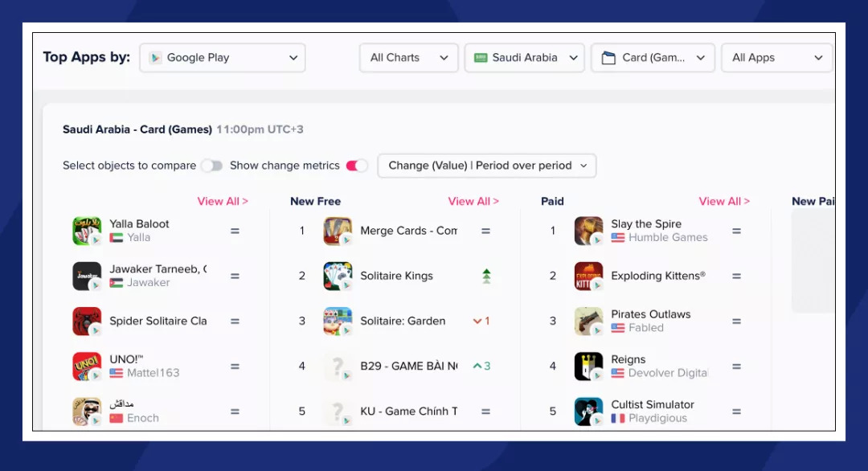This screenshot has width=868, height=471.
Task: Select Solitaire: Garden title text
Action: click(403, 321)
